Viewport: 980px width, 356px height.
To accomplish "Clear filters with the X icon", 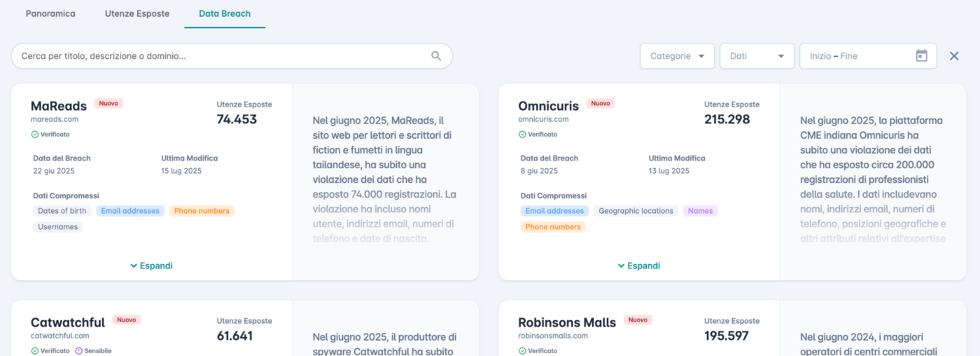I will click(954, 56).
